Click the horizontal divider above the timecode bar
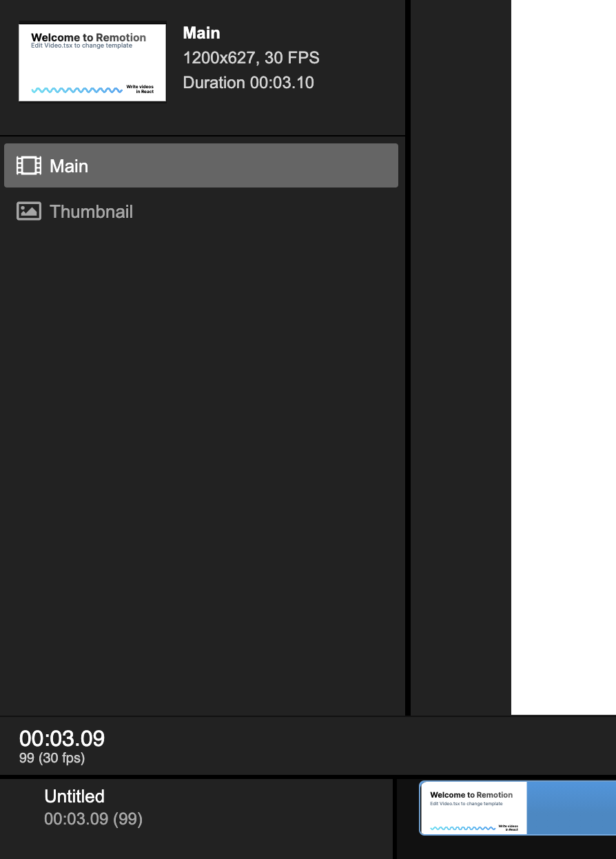Image resolution: width=616 pixels, height=859 pixels. (308, 716)
